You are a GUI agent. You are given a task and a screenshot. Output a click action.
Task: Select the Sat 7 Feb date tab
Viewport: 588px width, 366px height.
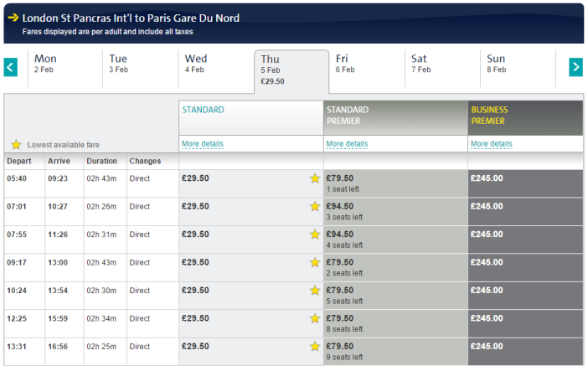pos(442,68)
